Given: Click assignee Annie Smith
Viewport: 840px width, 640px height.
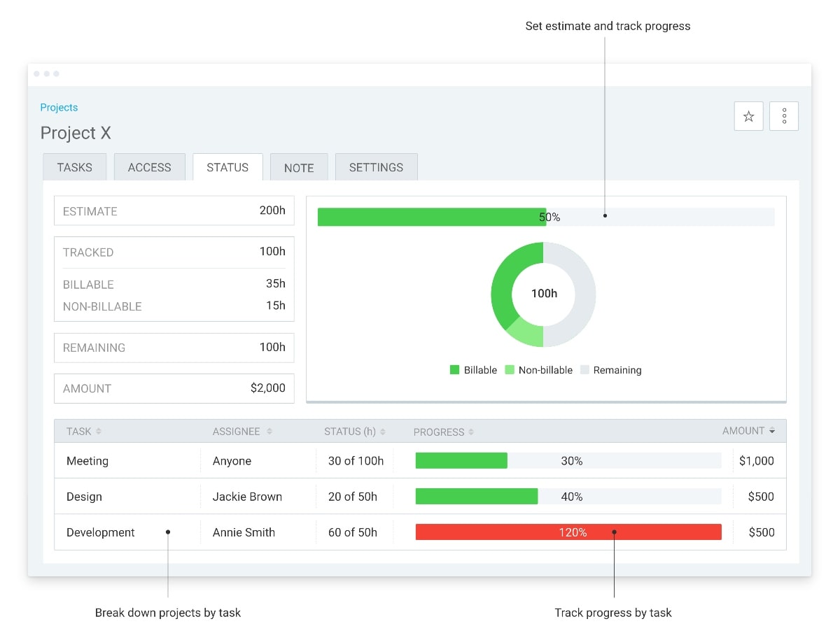Looking at the screenshot, I should pyautogui.click(x=244, y=532).
